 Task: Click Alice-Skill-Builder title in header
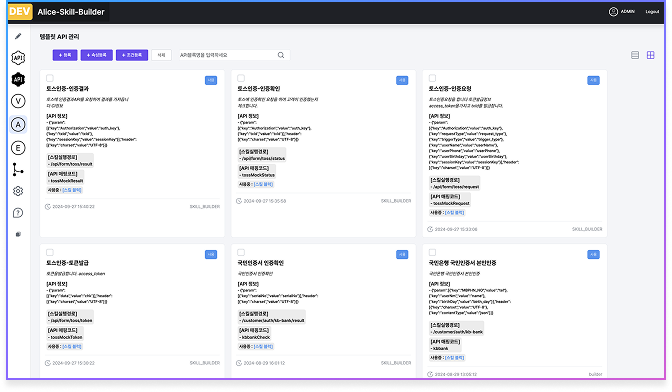[x=71, y=12]
